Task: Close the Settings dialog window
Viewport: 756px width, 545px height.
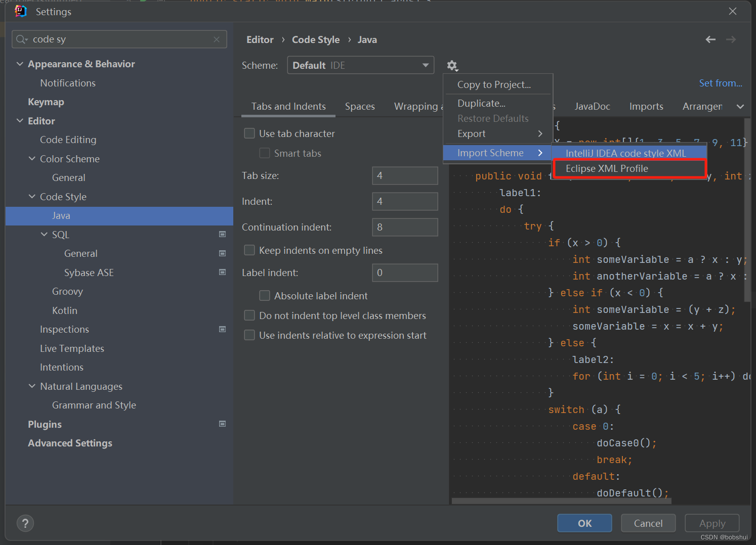Action: coord(733,11)
